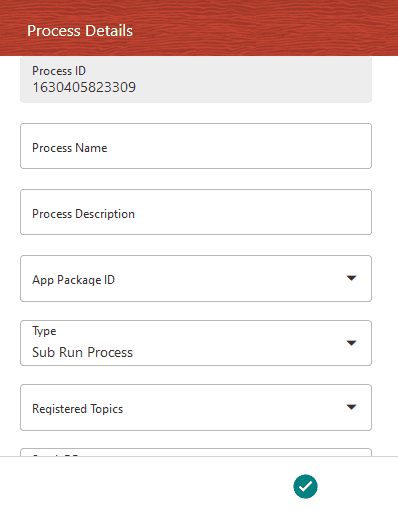
Task: Click the partially visible field above footer
Action: click(x=196, y=452)
